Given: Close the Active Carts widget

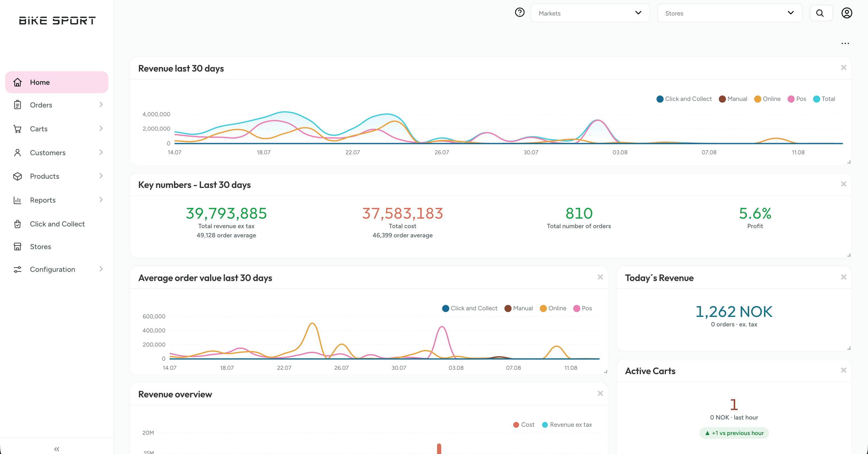Looking at the screenshot, I should (843, 370).
